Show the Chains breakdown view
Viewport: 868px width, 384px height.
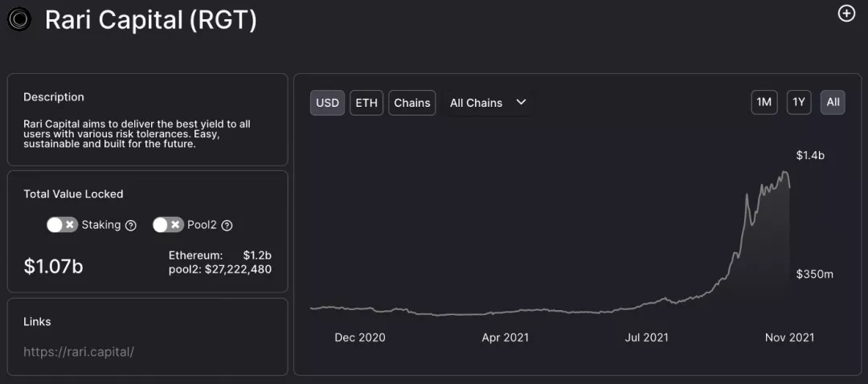(x=411, y=103)
